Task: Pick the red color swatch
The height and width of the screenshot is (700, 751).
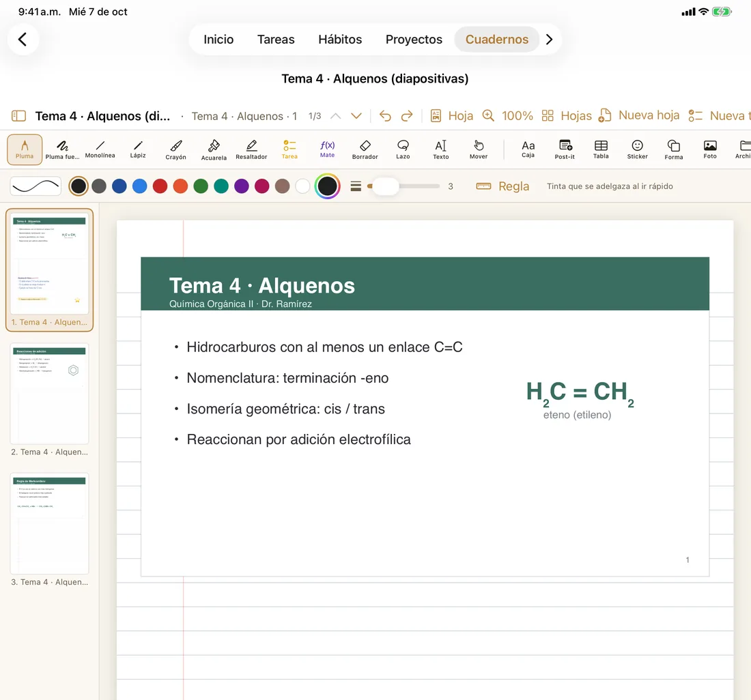Action: [160, 186]
